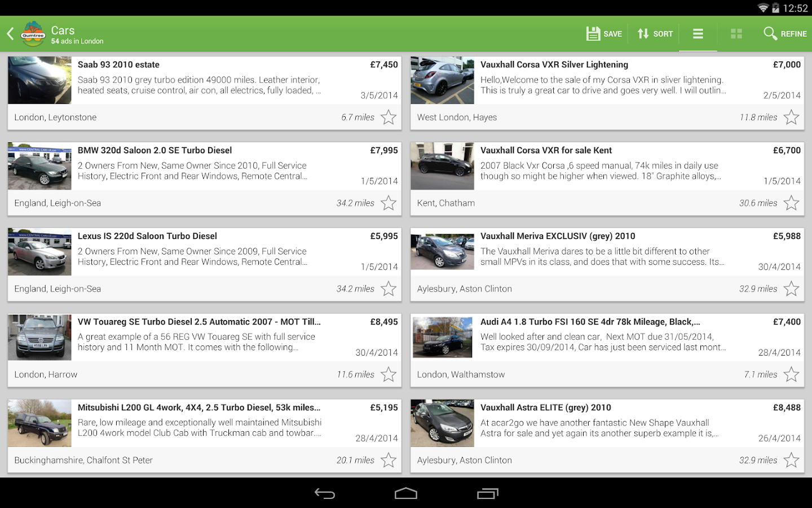View the black Corsa VXR Kent thumbnail
This screenshot has height=508, width=812.
(x=442, y=166)
